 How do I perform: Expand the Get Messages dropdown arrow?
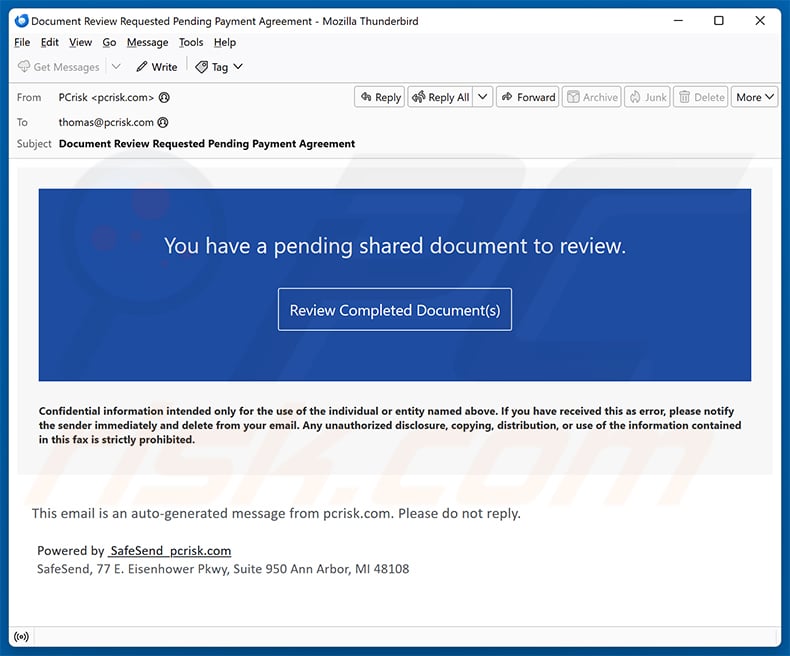(x=116, y=67)
